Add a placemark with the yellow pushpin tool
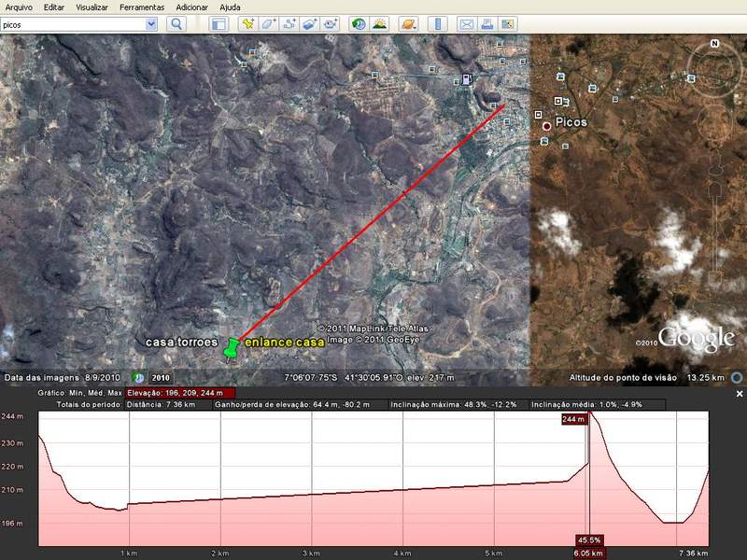The width and height of the screenshot is (747, 560). (247, 24)
